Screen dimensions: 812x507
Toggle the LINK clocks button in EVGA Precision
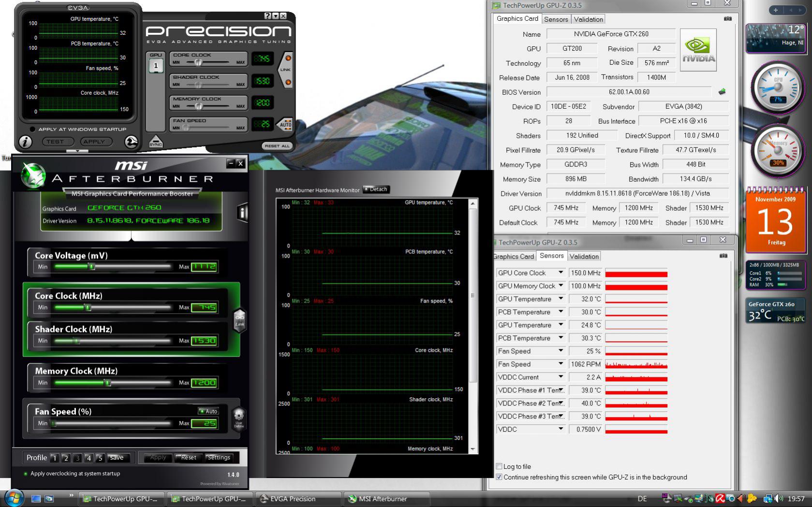285,70
